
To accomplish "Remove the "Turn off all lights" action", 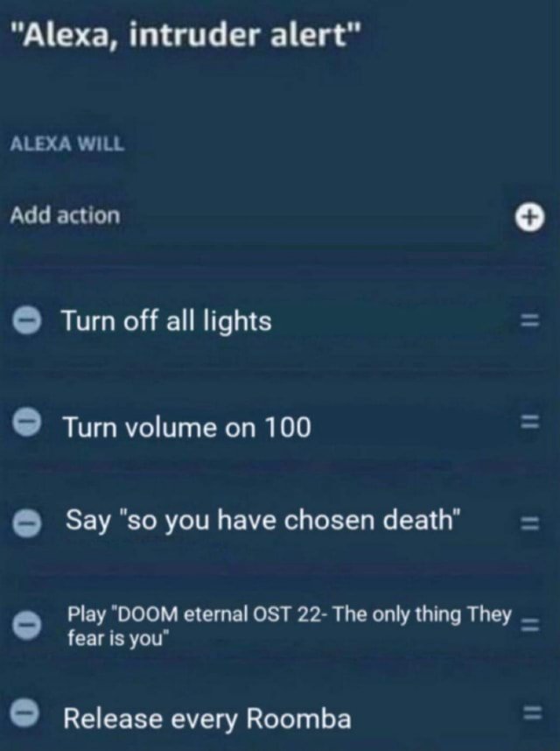I will [x=26, y=320].
